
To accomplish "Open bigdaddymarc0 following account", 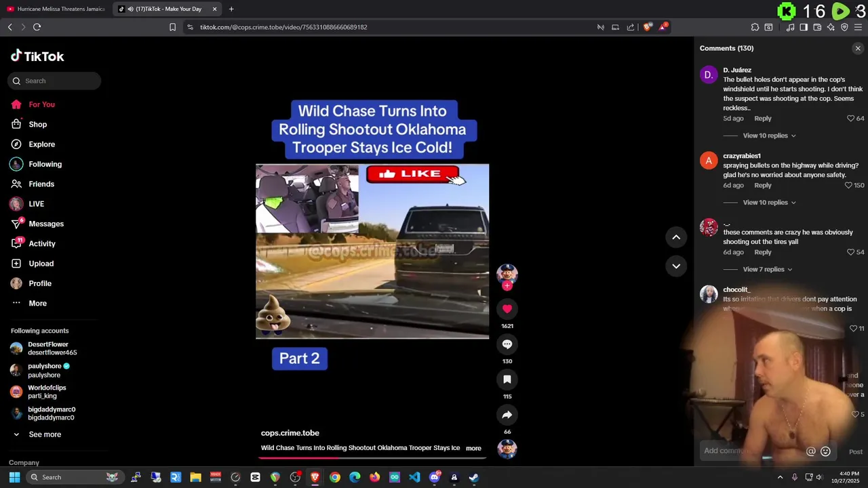I will coord(43,413).
